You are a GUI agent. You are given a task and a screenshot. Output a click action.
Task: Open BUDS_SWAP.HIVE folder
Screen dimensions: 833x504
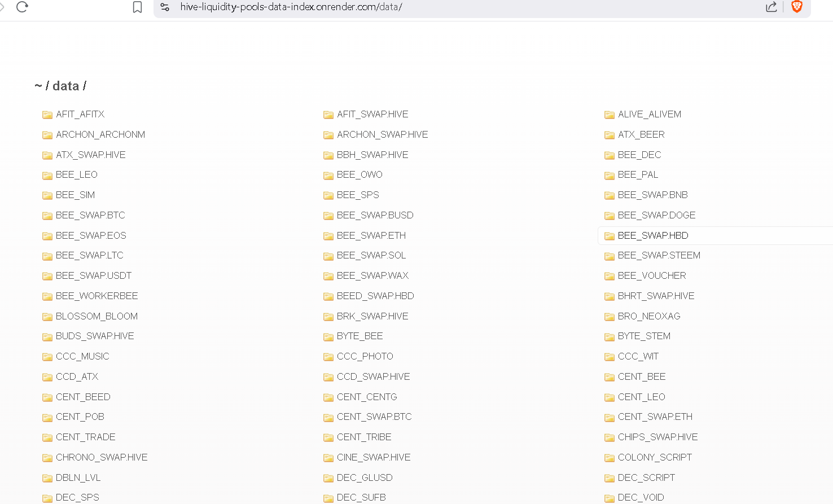(95, 336)
